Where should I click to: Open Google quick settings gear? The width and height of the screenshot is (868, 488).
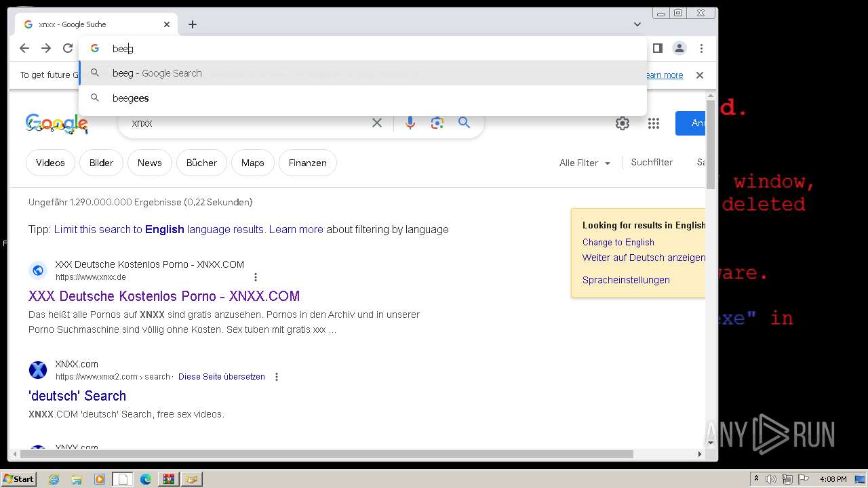[622, 123]
